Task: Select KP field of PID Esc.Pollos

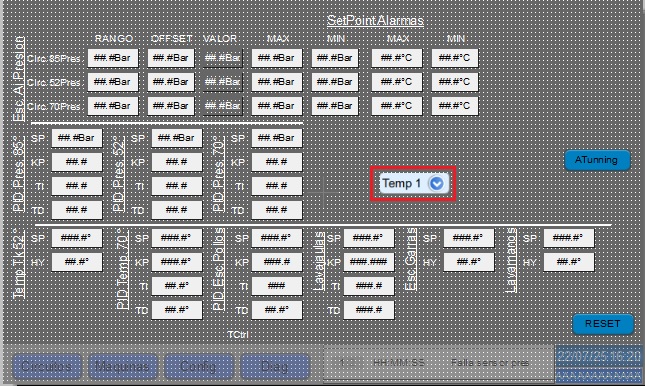Action: pyautogui.click(x=276, y=262)
